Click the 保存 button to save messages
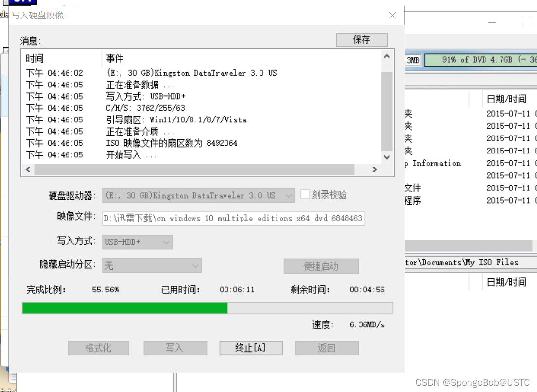Screen dimensions: 537x392 (x=362, y=40)
